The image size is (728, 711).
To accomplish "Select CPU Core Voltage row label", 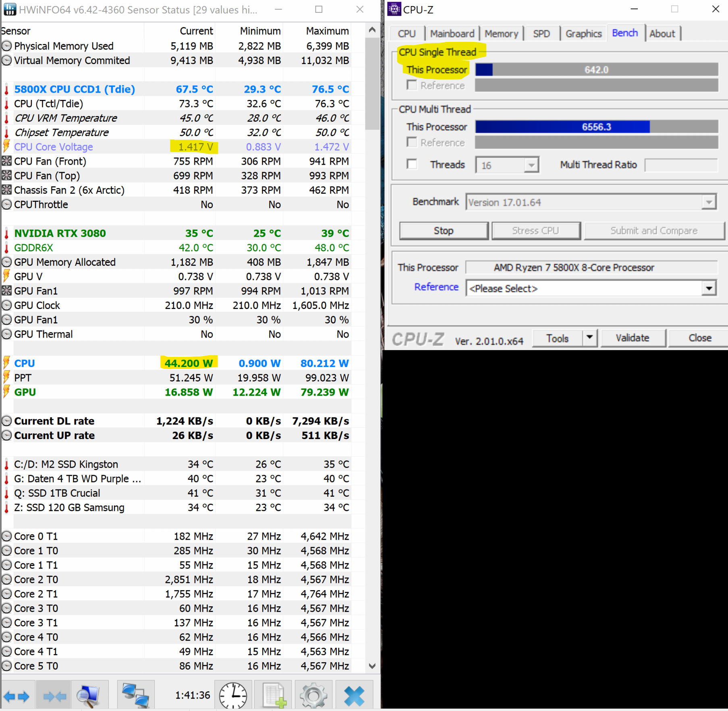I will point(54,147).
